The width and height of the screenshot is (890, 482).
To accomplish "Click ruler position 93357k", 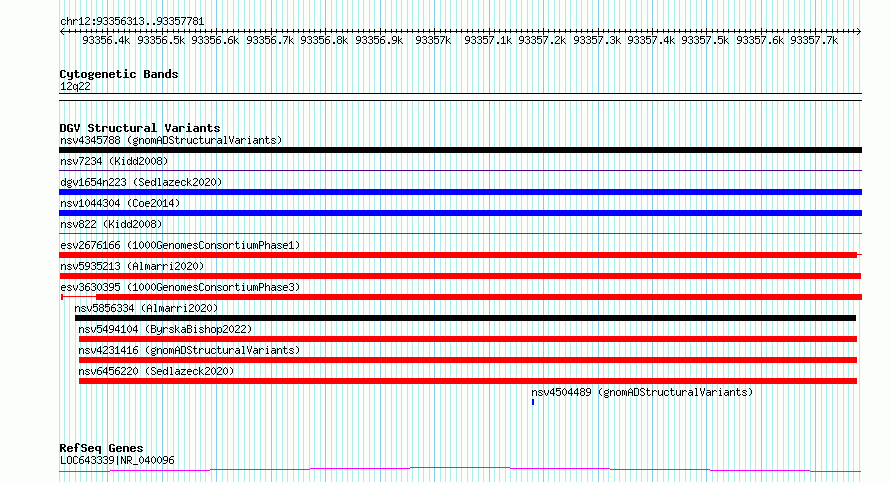I will coord(433,40).
